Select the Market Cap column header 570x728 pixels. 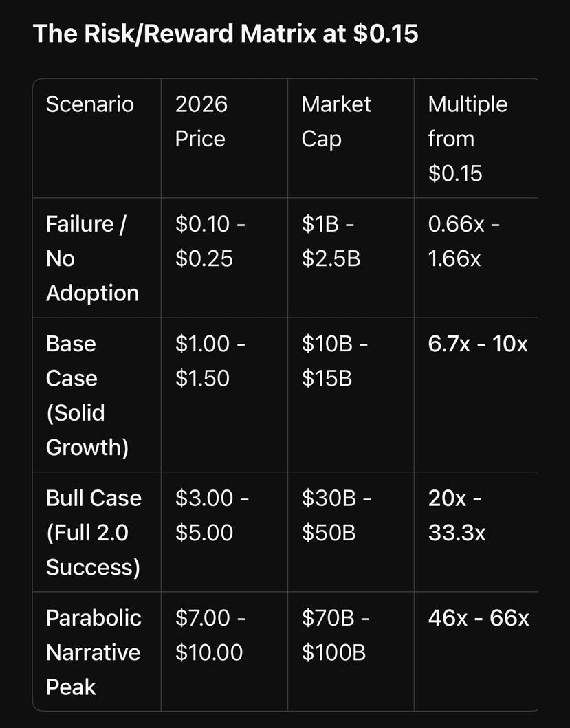pos(336,122)
